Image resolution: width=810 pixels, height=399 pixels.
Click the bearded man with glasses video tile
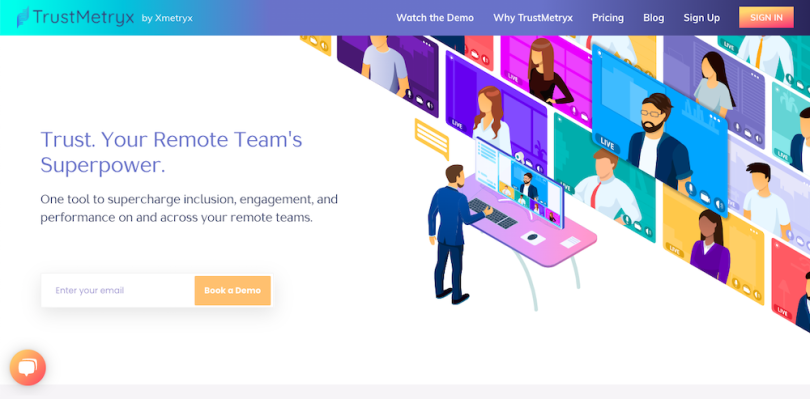click(x=659, y=132)
